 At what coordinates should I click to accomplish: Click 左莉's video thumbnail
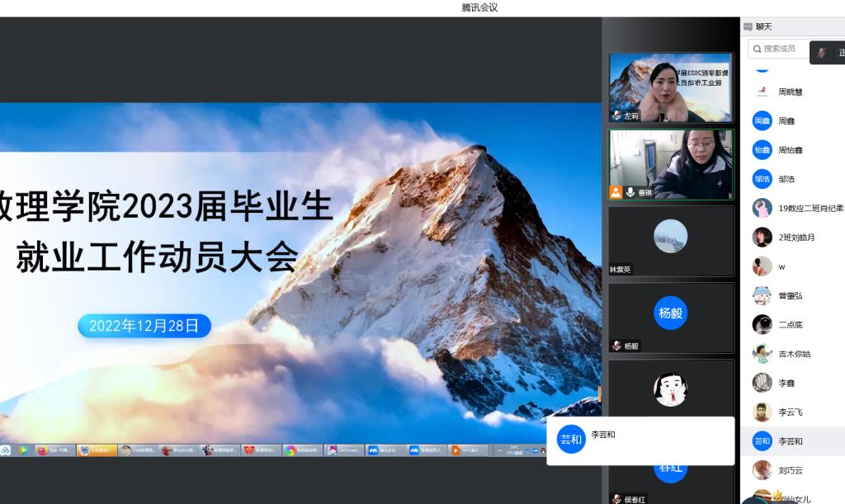(670, 87)
